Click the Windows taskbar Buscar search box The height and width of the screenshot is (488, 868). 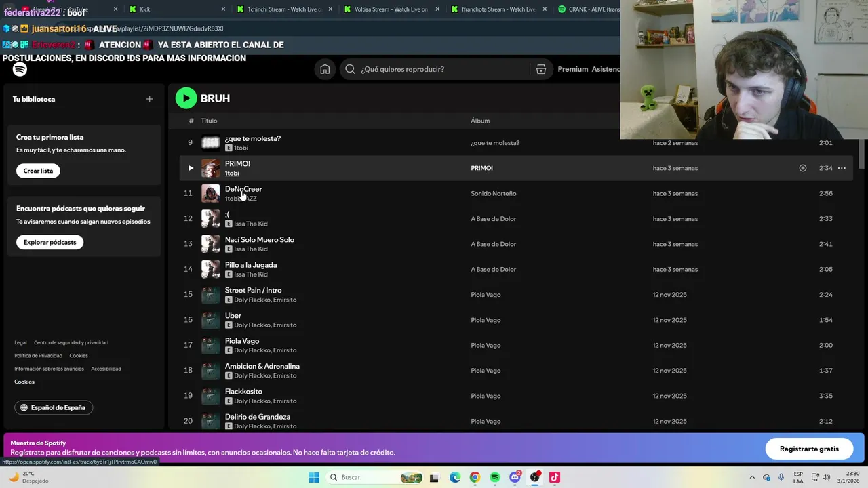(x=374, y=477)
